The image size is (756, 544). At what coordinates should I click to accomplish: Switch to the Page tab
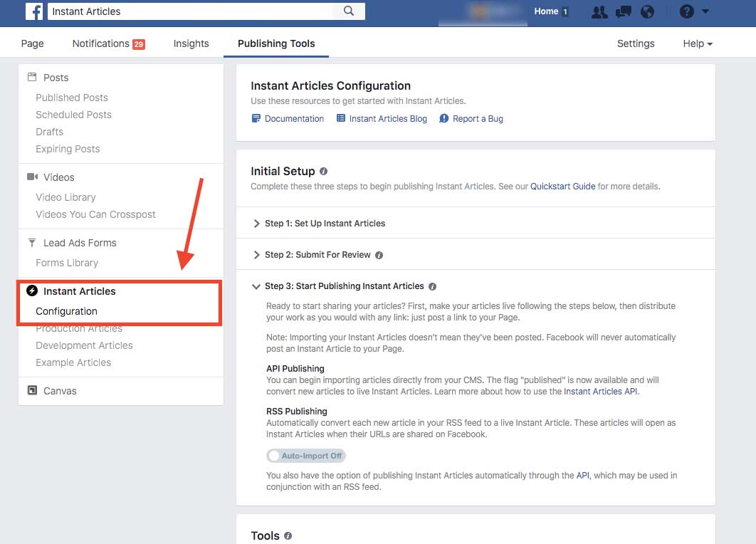32,43
